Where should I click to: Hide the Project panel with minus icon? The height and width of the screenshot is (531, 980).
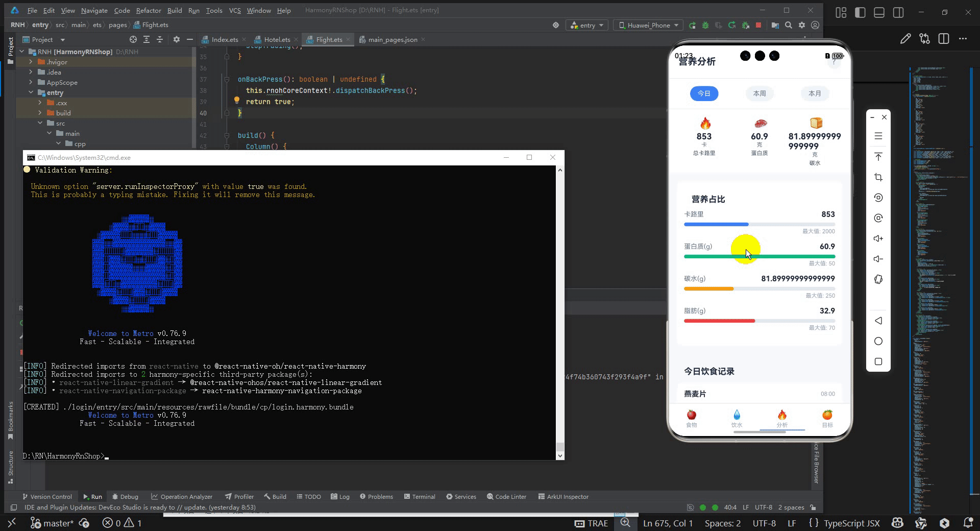pyautogui.click(x=190, y=39)
